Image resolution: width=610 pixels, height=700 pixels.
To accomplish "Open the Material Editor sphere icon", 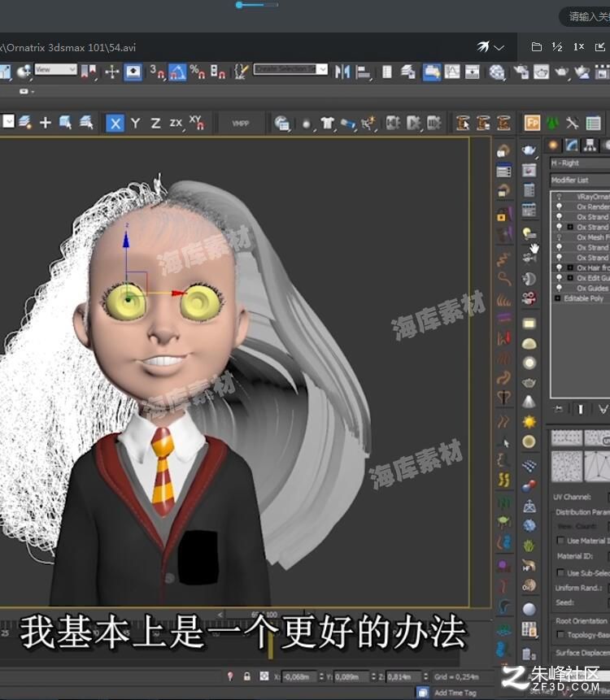I will coord(496,72).
